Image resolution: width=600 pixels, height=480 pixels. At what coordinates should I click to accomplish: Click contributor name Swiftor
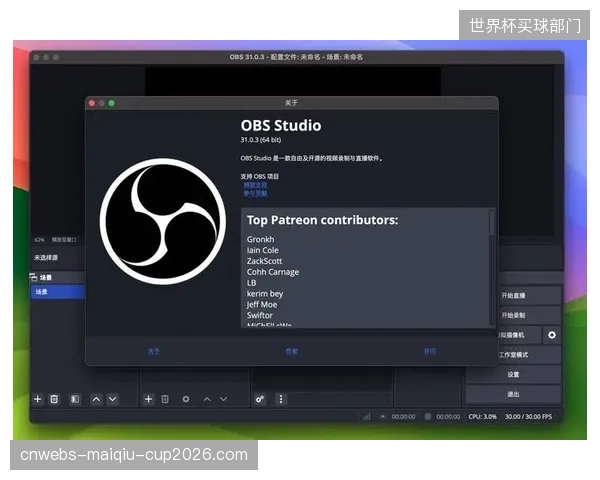click(260, 315)
